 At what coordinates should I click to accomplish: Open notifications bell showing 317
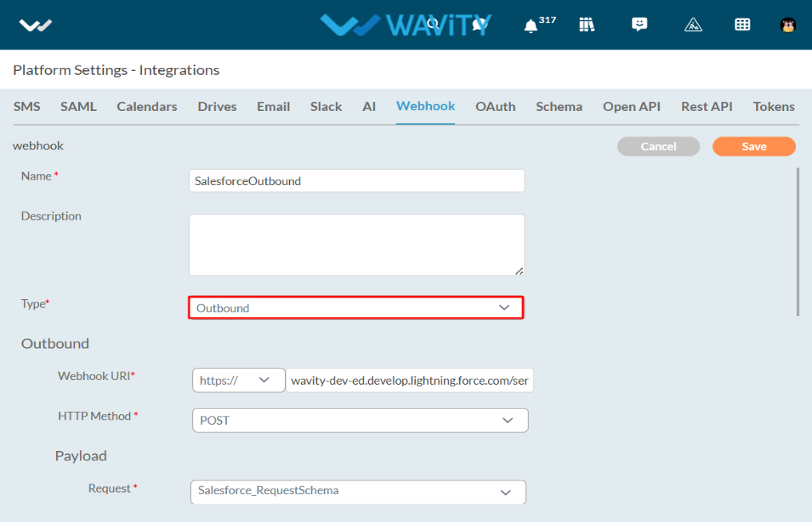[x=539, y=24]
